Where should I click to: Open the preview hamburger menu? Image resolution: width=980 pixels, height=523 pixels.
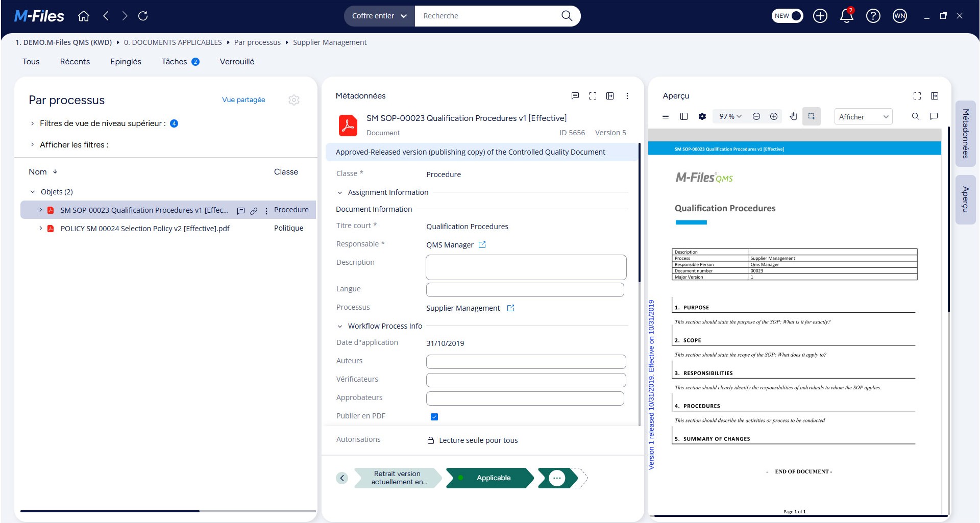pos(666,117)
